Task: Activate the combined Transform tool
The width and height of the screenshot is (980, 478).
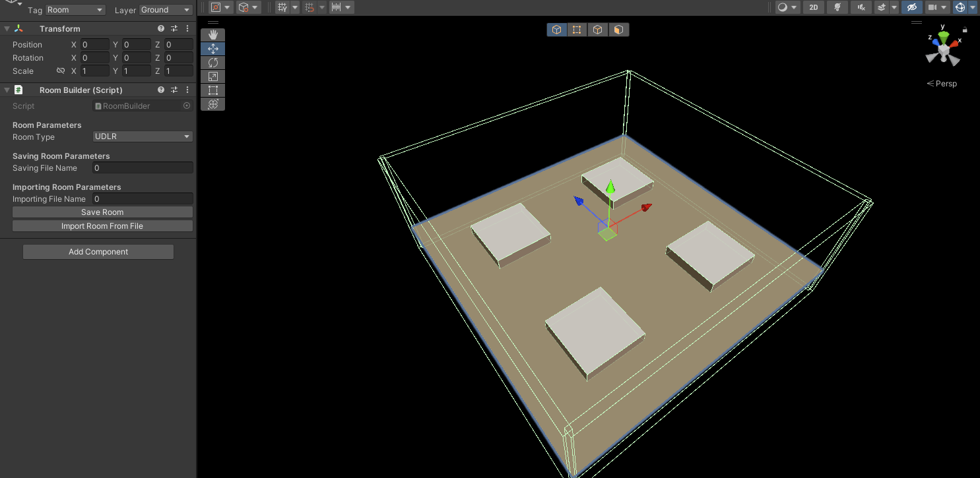Action: click(212, 104)
